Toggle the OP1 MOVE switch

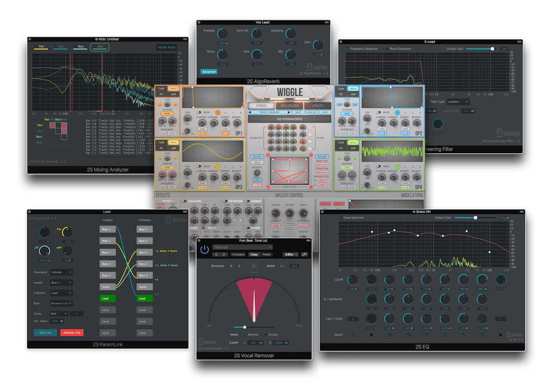(x=199, y=112)
